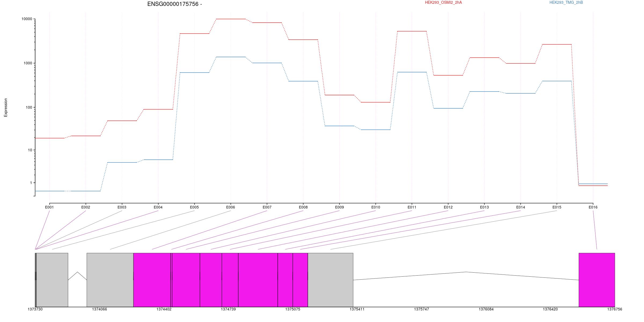Click the red line peak at E006

(231, 19)
